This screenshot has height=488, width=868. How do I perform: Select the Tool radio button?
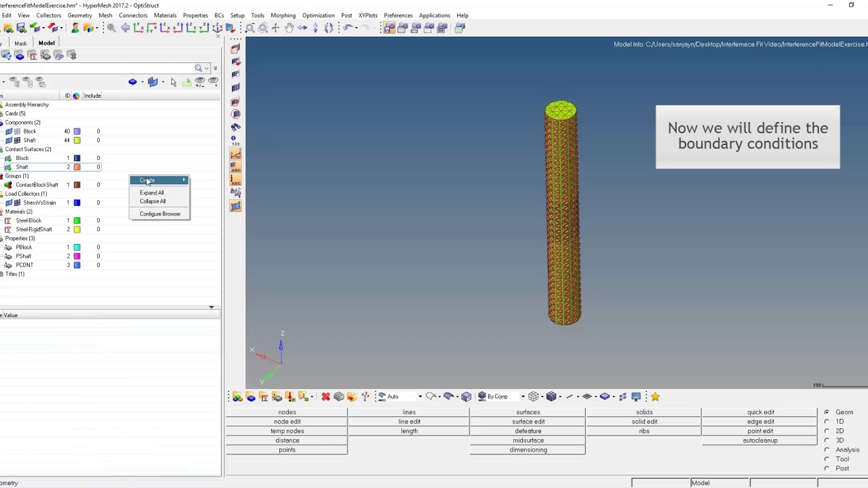pyautogui.click(x=826, y=460)
